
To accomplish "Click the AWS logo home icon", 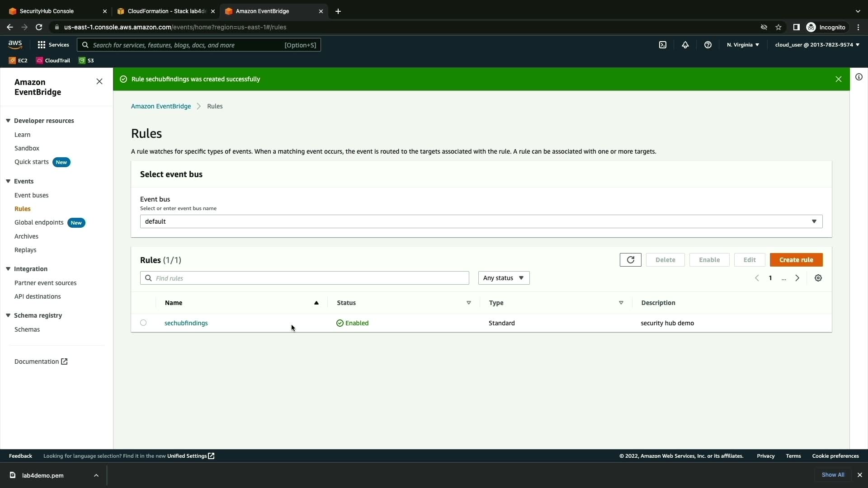I will click(x=15, y=44).
